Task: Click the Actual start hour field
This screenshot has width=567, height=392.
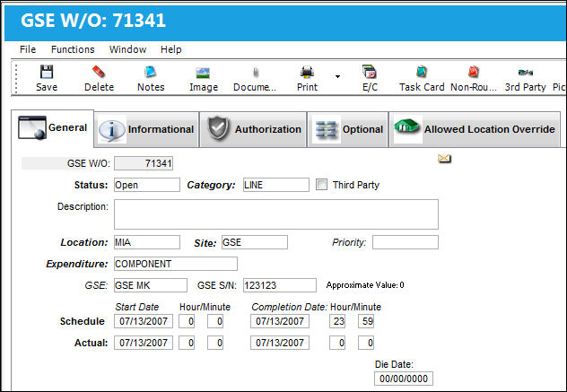Action: point(187,343)
